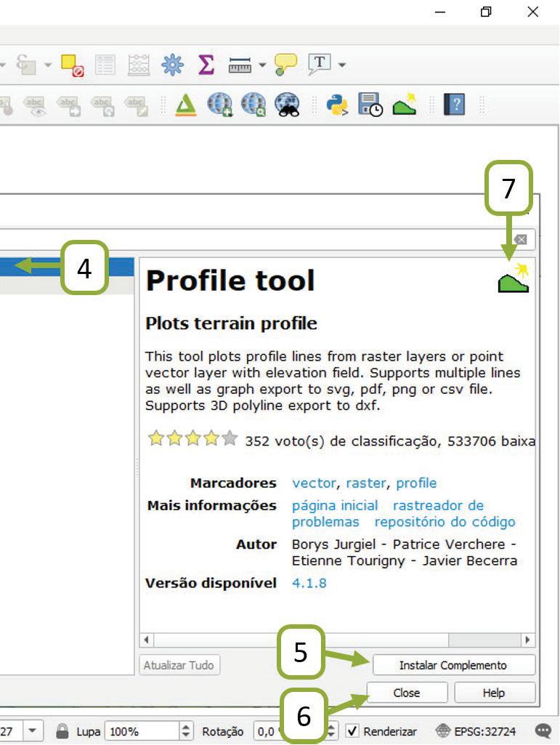Select the Measure Line ruler tool

click(x=240, y=65)
